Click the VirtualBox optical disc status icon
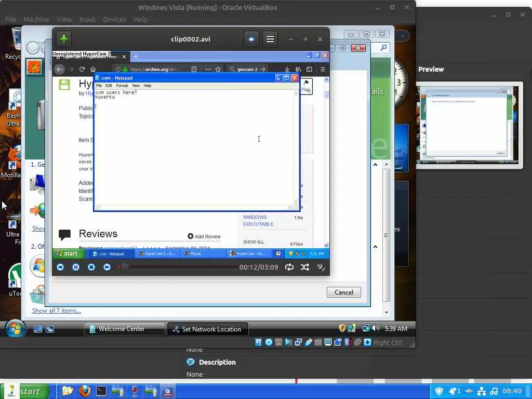 point(269,342)
